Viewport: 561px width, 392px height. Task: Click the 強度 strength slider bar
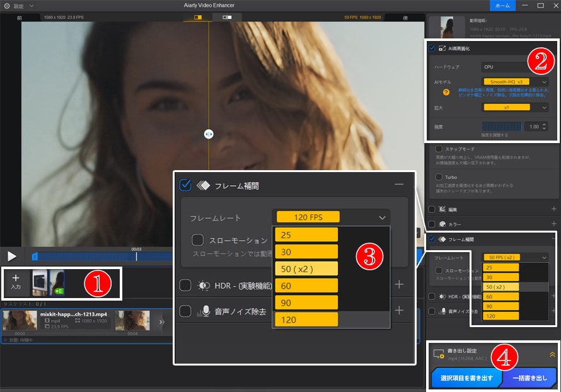(502, 126)
